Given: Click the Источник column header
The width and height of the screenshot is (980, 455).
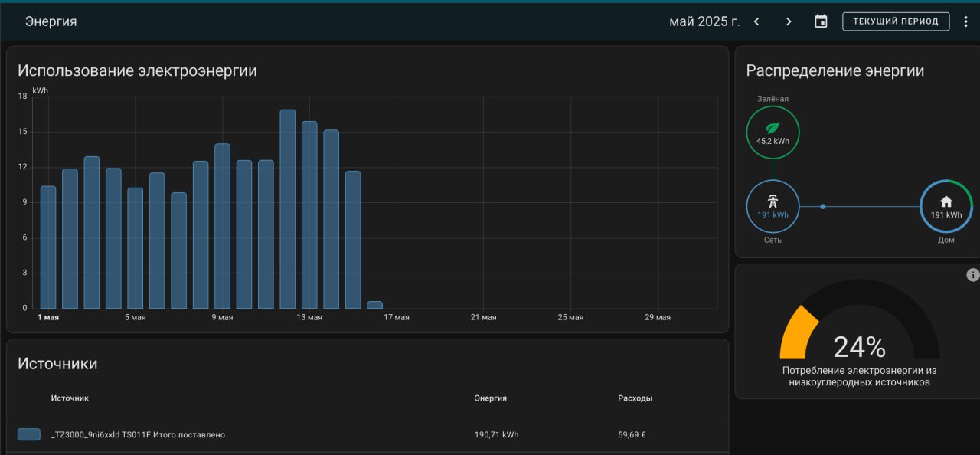Looking at the screenshot, I should click(x=70, y=398).
